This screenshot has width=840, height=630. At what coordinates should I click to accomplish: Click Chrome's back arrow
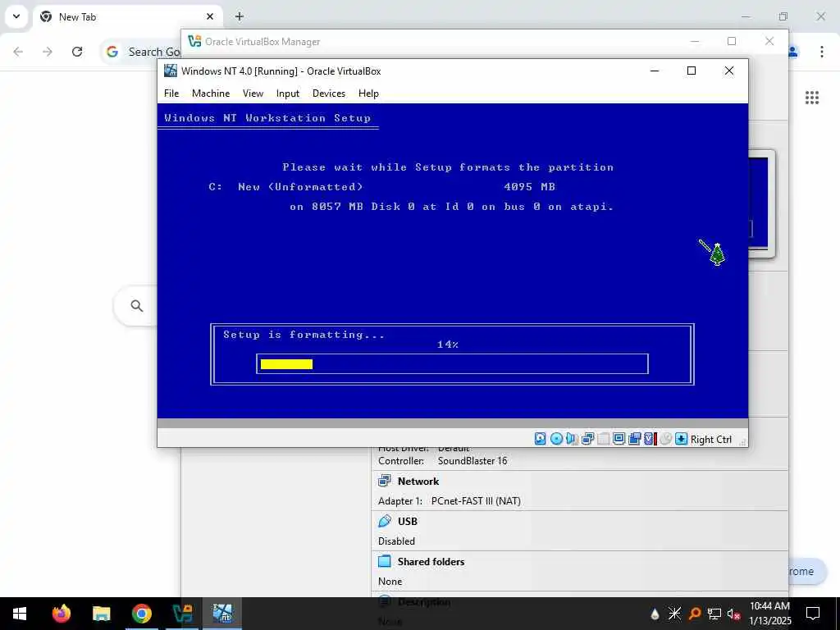pos(18,52)
